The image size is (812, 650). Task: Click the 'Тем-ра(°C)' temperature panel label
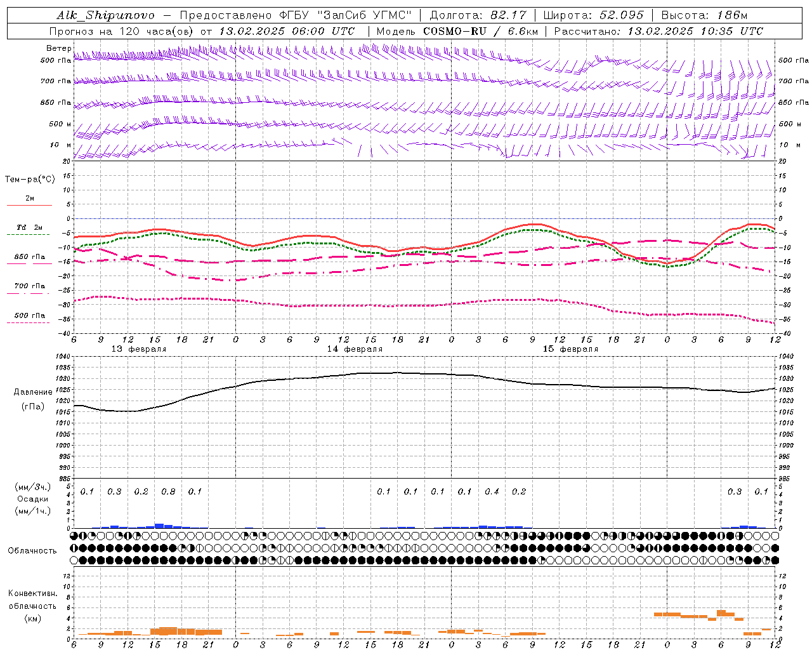click(x=30, y=179)
